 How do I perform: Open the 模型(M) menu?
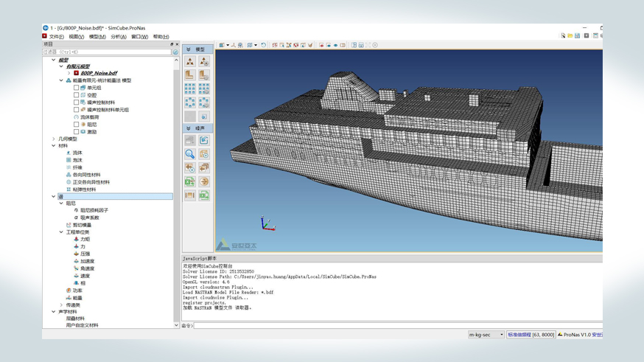(x=97, y=36)
